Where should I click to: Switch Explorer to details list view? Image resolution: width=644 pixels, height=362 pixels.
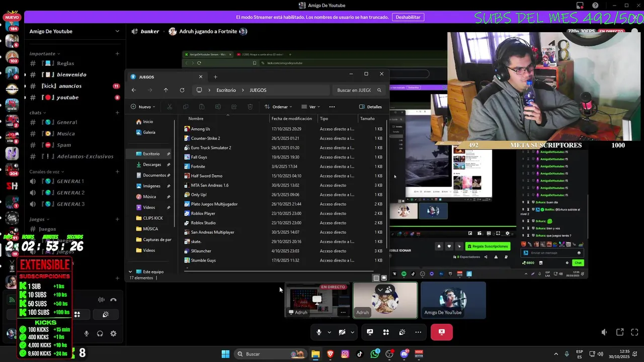click(x=376, y=278)
